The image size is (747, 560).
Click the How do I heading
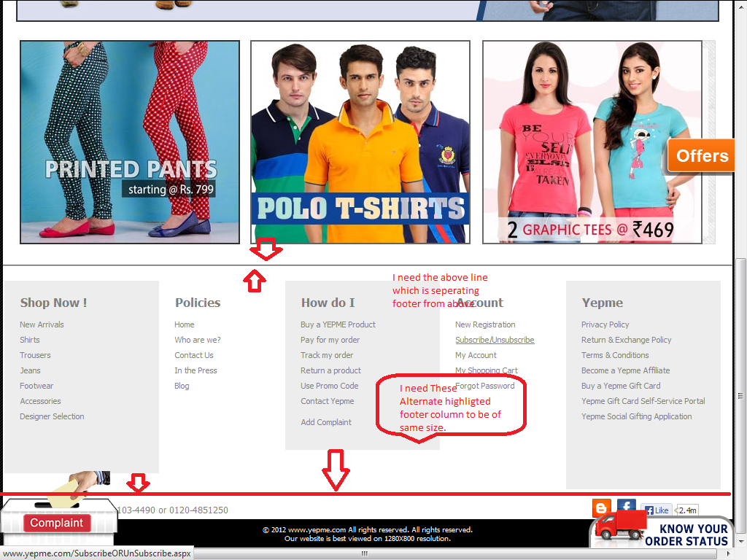[328, 303]
